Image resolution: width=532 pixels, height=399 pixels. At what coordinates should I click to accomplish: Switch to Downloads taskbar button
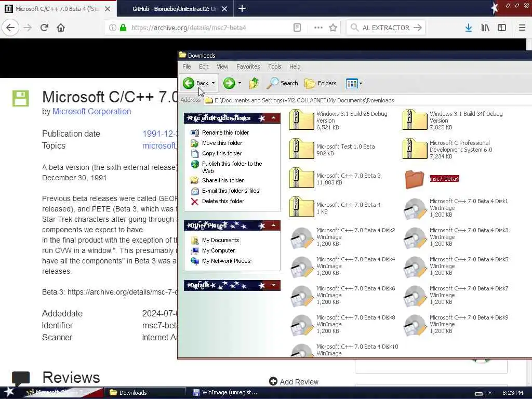pos(145,393)
